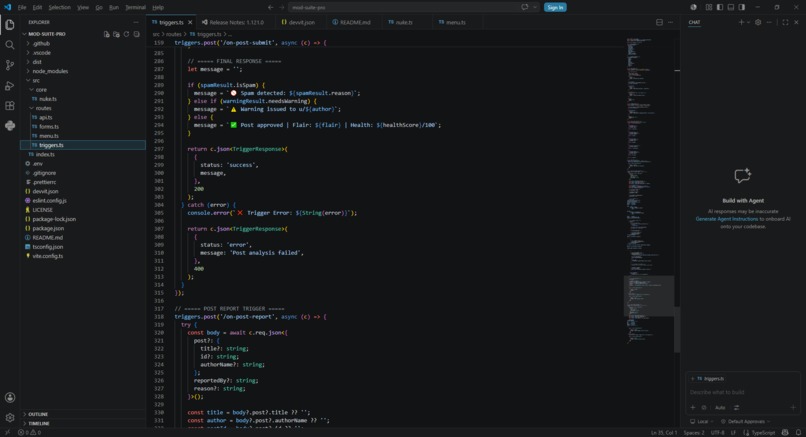Click the errors and warnings count in status bar

click(x=29, y=432)
